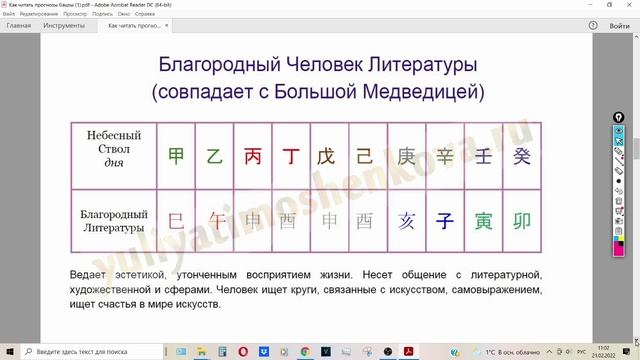Click the 辛 stem cell

445,156
